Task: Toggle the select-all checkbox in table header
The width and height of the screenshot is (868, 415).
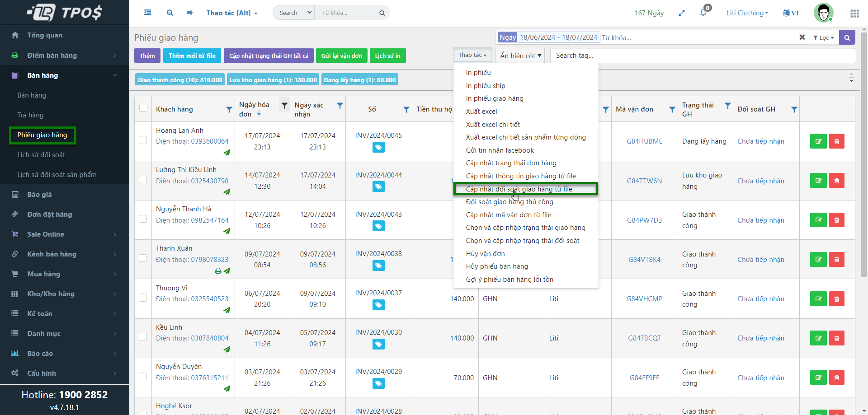Action: point(143,107)
